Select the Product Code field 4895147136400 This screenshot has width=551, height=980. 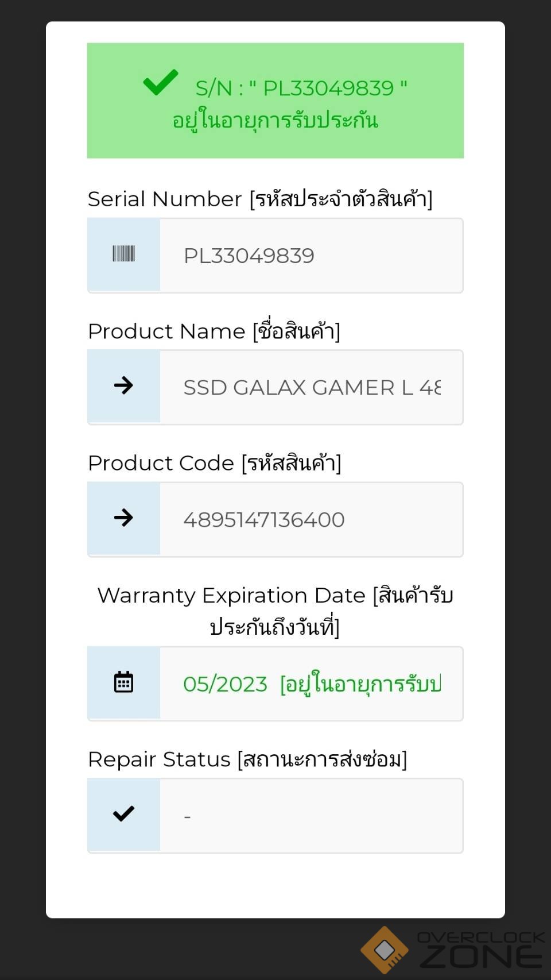311,520
